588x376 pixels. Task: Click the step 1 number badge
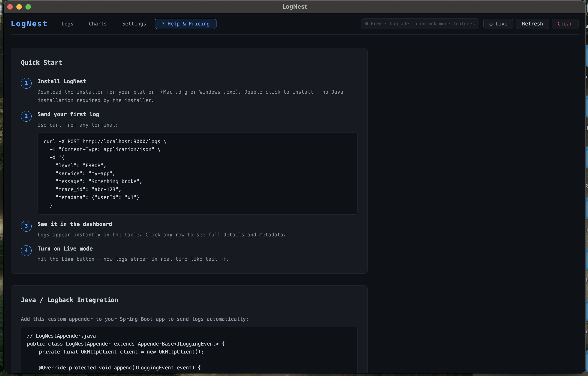point(26,83)
